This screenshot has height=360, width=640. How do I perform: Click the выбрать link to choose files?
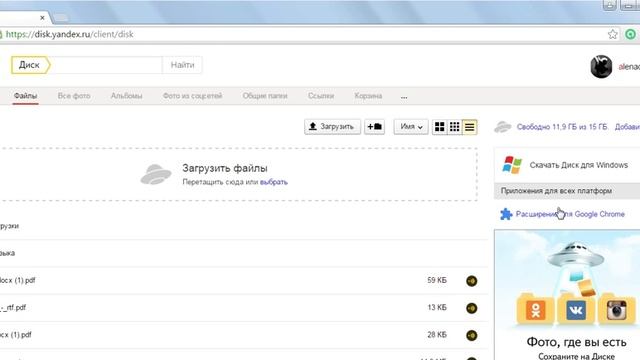tap(273, 182)
